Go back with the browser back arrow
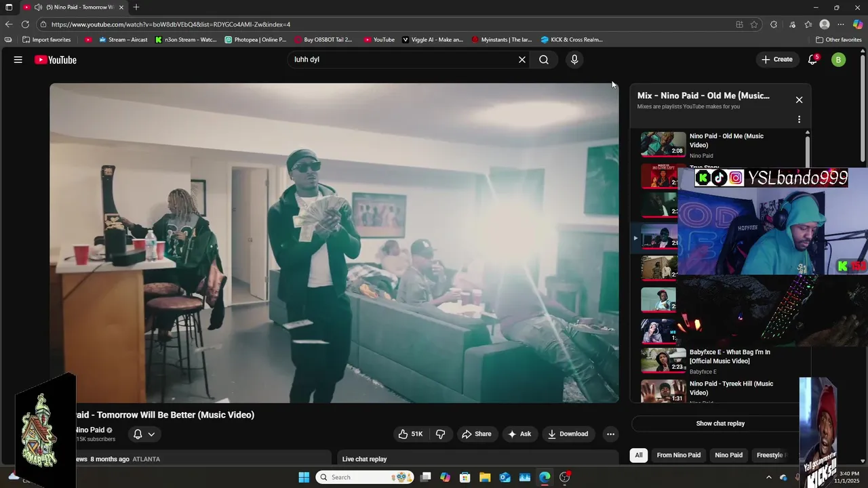868x488 pixels. [x=9, y=24]
